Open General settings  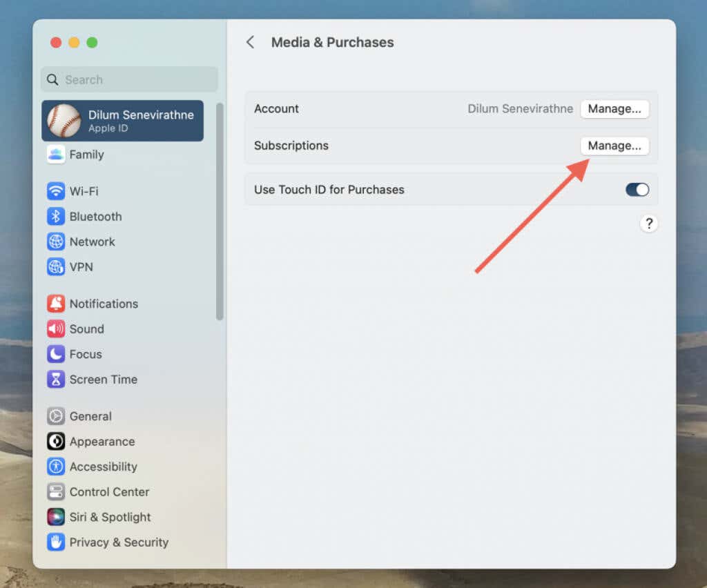90,416
